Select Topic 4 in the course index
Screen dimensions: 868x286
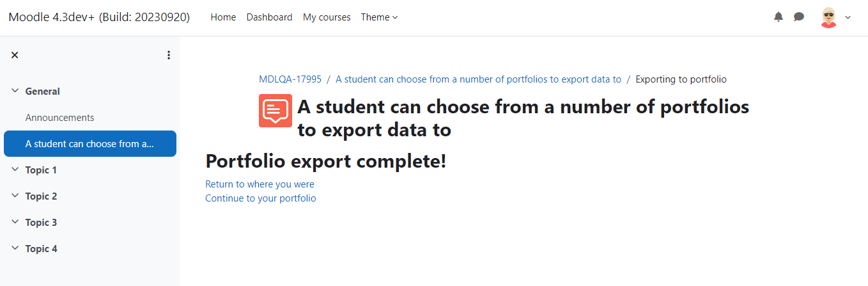click(x=42, y=248)
